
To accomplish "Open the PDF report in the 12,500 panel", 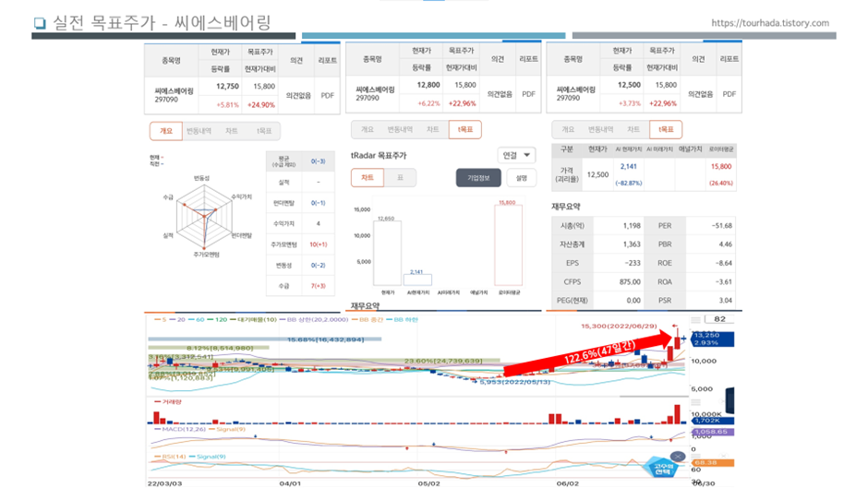I will click(729, 94).
